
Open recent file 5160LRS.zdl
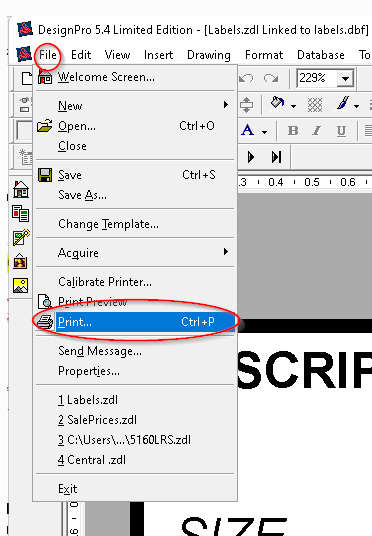pyautogui.click(x=135, y=440)
